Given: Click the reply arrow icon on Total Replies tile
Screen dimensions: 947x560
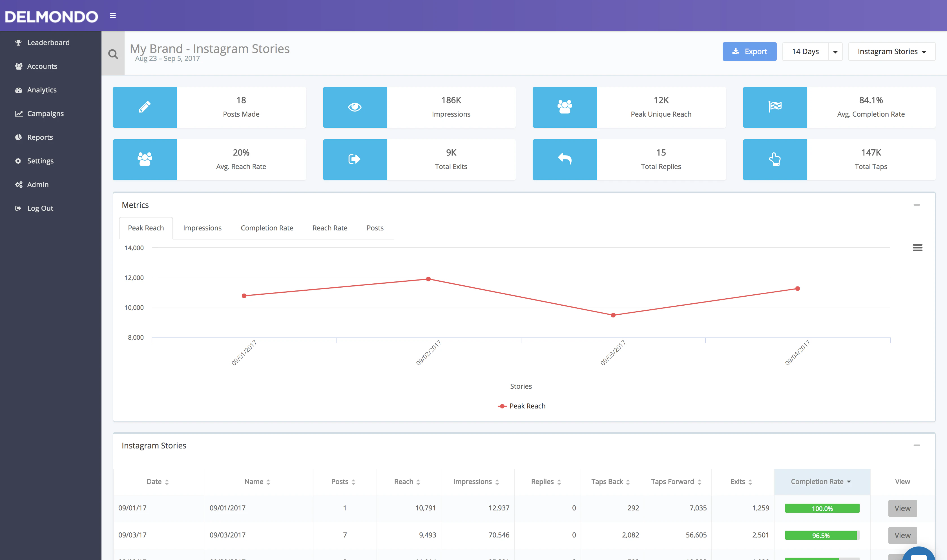Looking at the screenshot, I should 565,159.
